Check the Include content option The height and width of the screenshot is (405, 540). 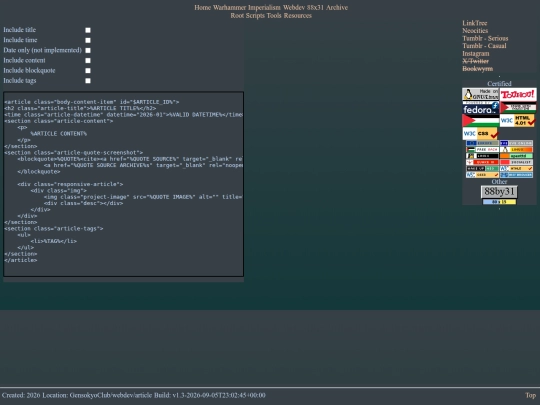pyautogui.click(x=88, y=61)
